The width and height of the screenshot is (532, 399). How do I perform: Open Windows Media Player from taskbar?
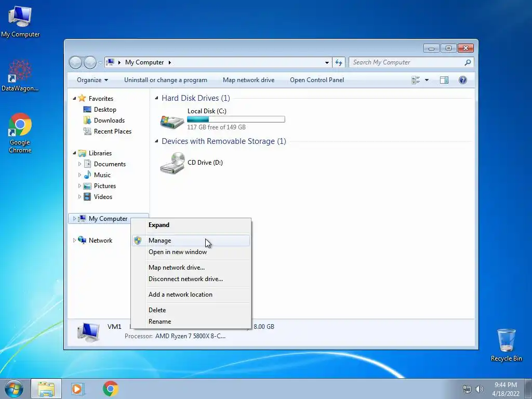pos(77,389)
